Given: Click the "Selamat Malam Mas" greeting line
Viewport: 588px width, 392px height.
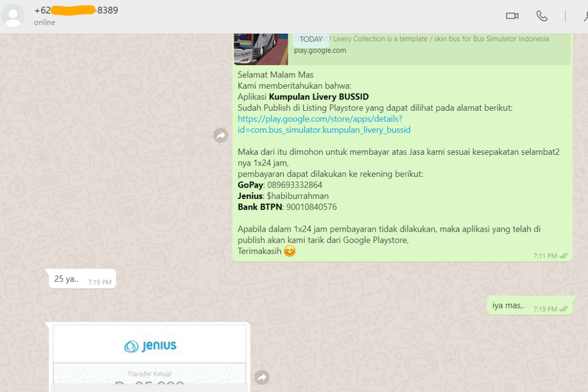Looking at the screenshot, I should (x=275, y=75).
